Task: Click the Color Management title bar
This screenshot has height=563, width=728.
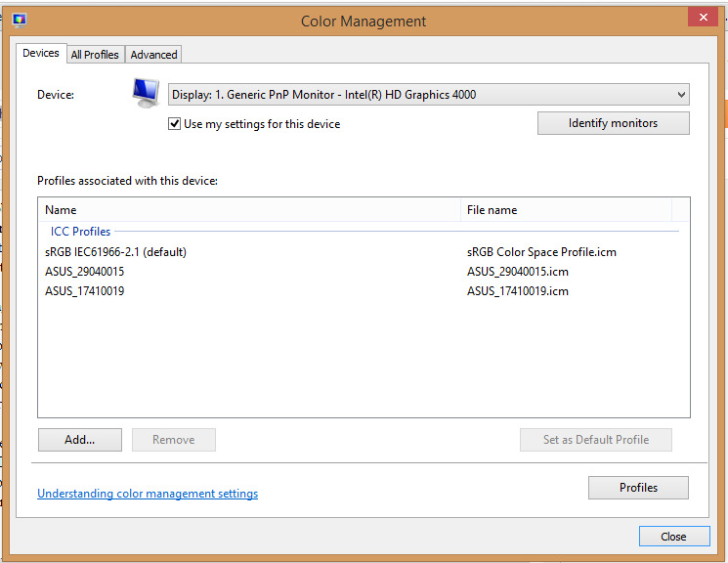Action: (x=364, y=21)
